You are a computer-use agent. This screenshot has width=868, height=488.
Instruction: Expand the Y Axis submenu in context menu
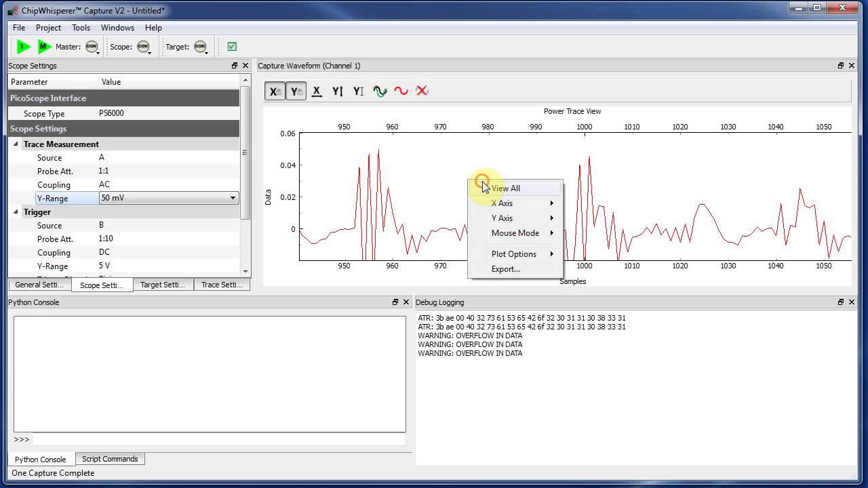point(515,218)
